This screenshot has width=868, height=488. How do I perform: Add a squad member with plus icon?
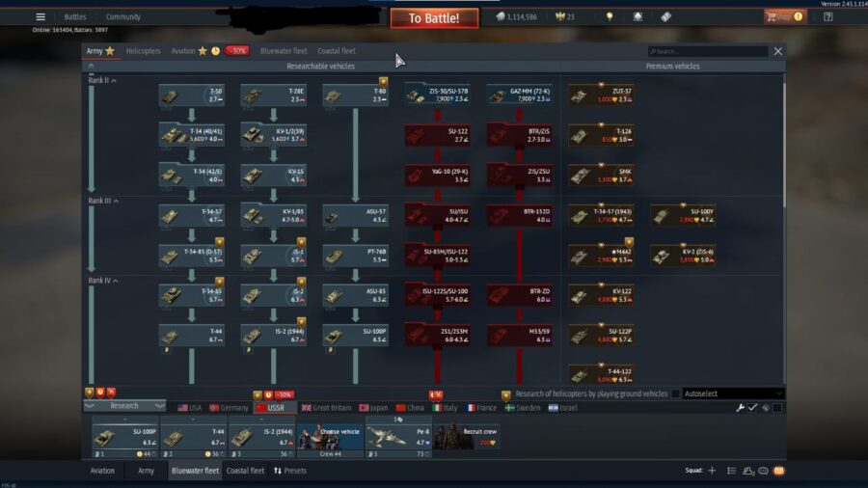tap(712, 471)
